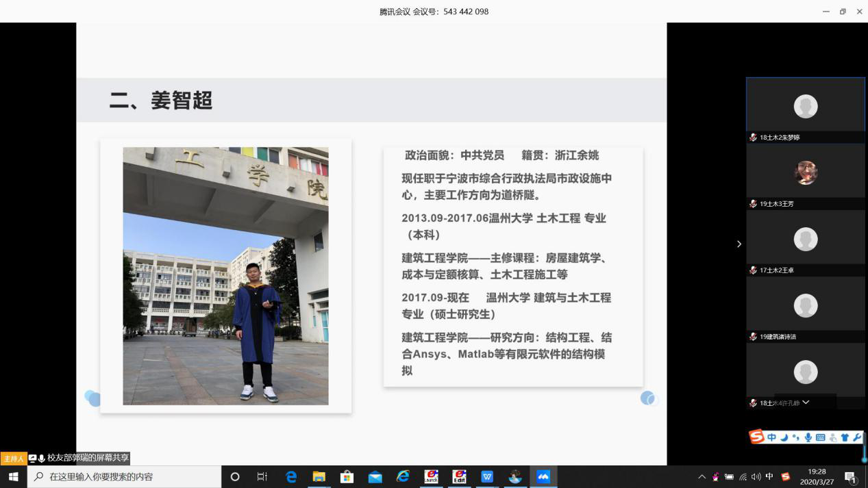This screenshot has width=868, height=488.
Task: Toggle Sogou Chinese/English mode 中 button
Action: tap(771, 437)
